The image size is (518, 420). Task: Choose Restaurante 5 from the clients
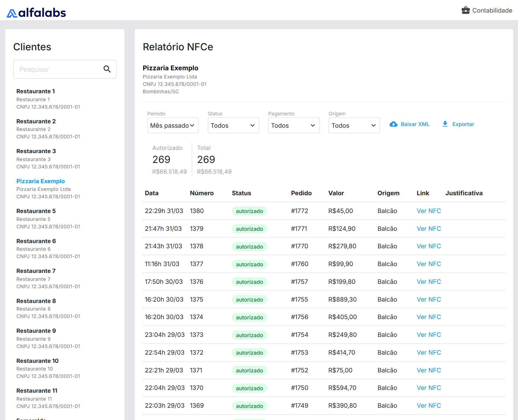coord(36,211)
